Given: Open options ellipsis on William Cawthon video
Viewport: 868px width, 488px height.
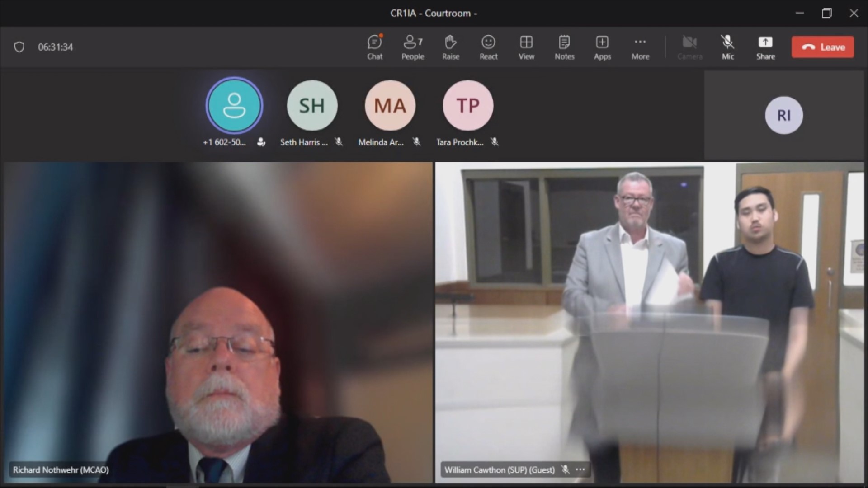Looking at the screenshot, I should pyautogui.click(x=580, y=470).
